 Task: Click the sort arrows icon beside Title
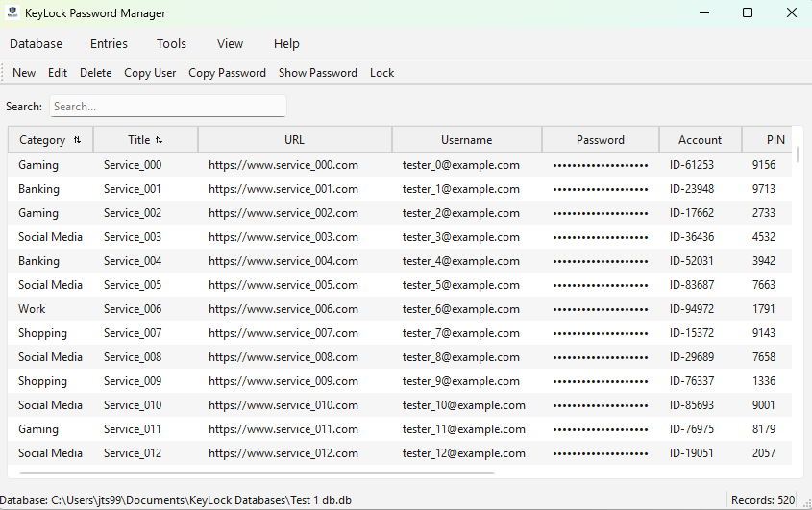coord(159,140)
